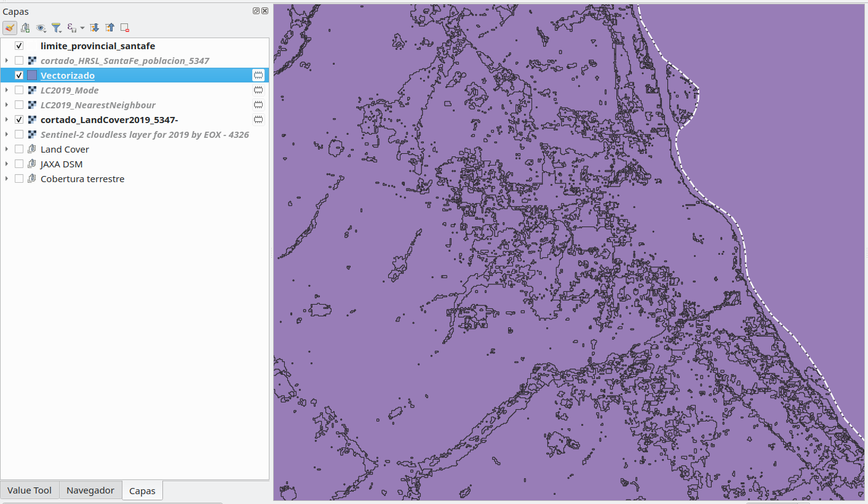Close the Capas panel
This screenshot has height=504, width=868.
tap(265, 11)
